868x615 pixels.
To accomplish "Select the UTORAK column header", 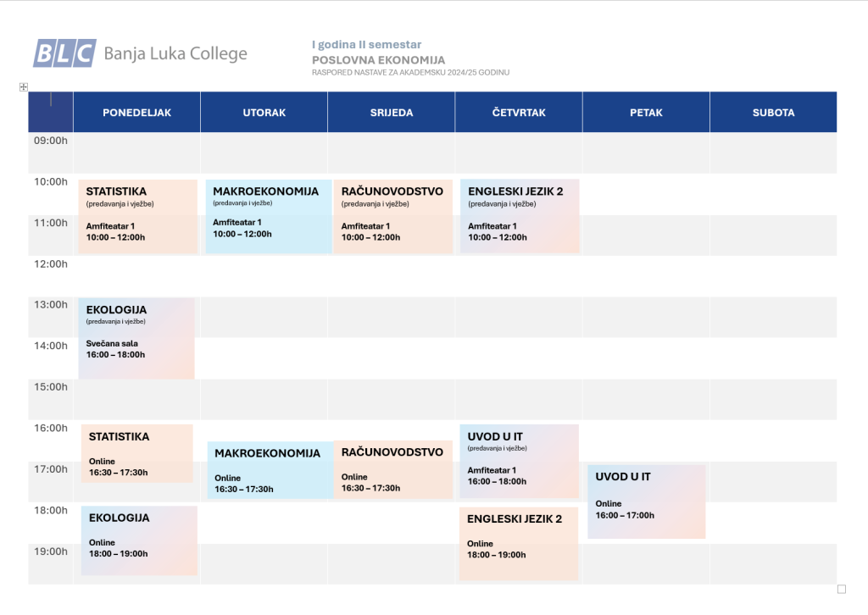I will (264, 113).
